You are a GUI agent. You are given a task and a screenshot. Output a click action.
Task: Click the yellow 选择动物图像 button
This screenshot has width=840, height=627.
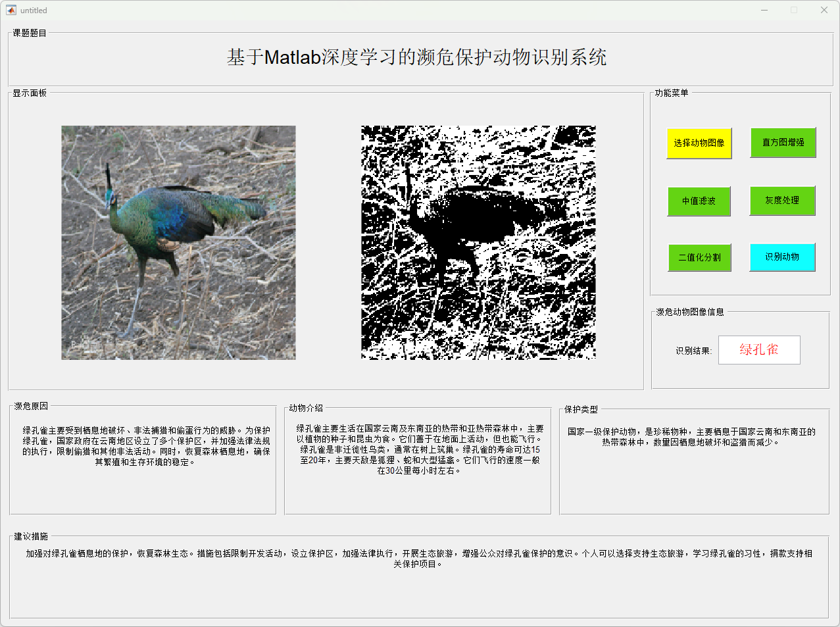pos(699,143)
